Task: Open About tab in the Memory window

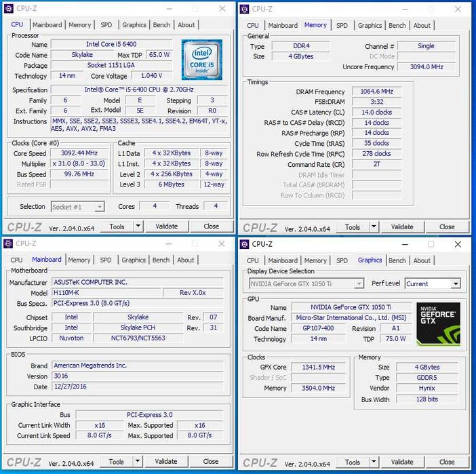Action: [x=422, y=26]
